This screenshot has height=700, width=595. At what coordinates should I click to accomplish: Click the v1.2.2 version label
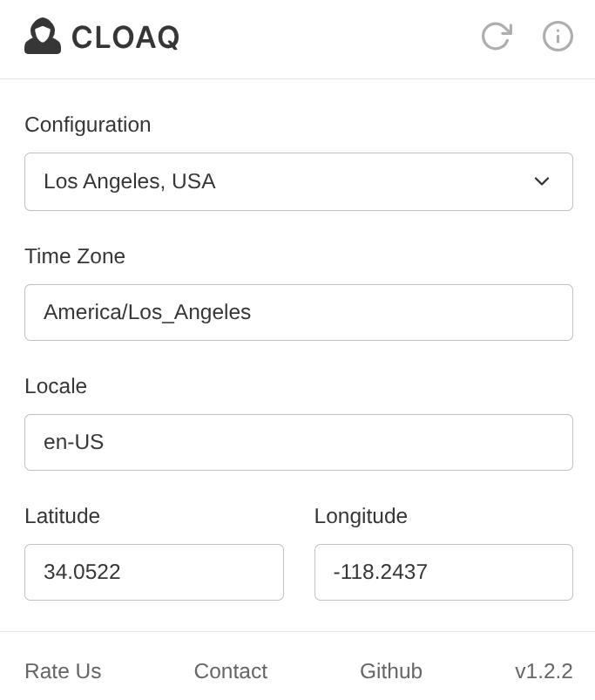point(544,671)
